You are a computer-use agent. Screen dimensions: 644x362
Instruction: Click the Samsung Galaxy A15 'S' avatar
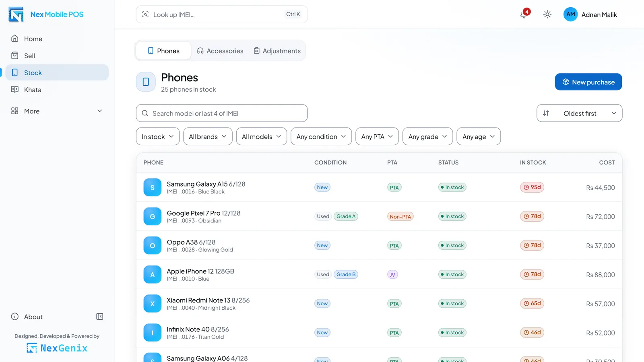point(153,187)
